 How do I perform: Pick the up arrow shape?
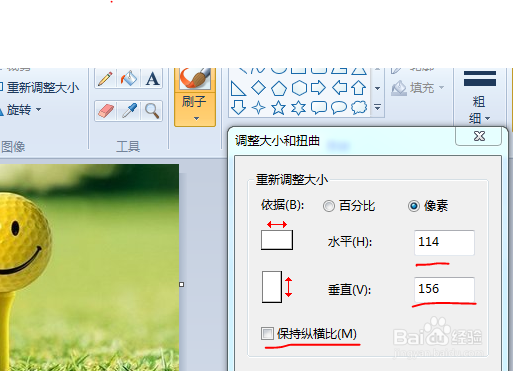tap(359, 88)
